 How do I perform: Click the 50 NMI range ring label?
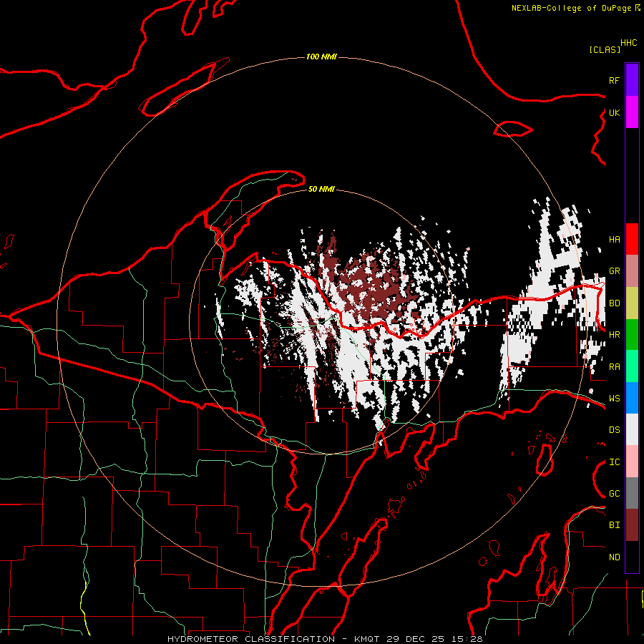[321, 189]
